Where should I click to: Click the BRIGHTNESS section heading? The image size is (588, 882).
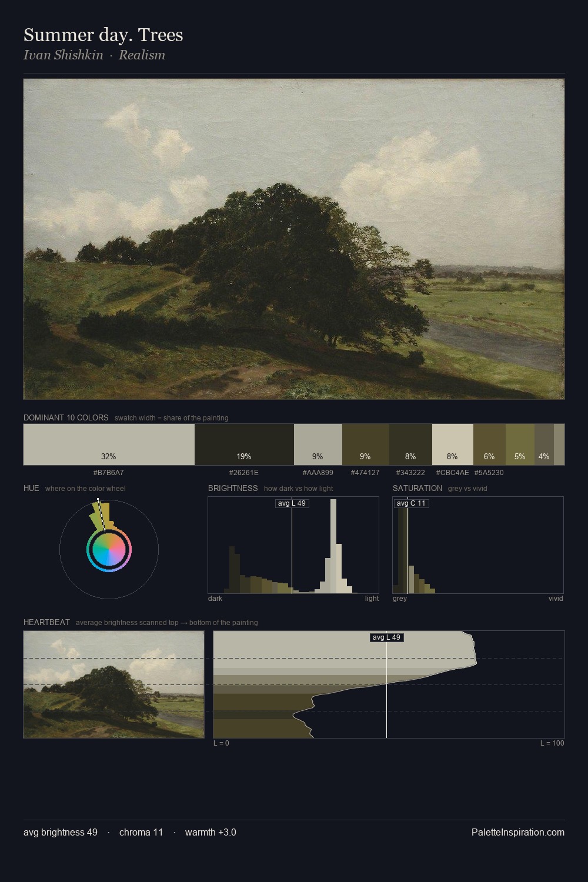[233, 488]
